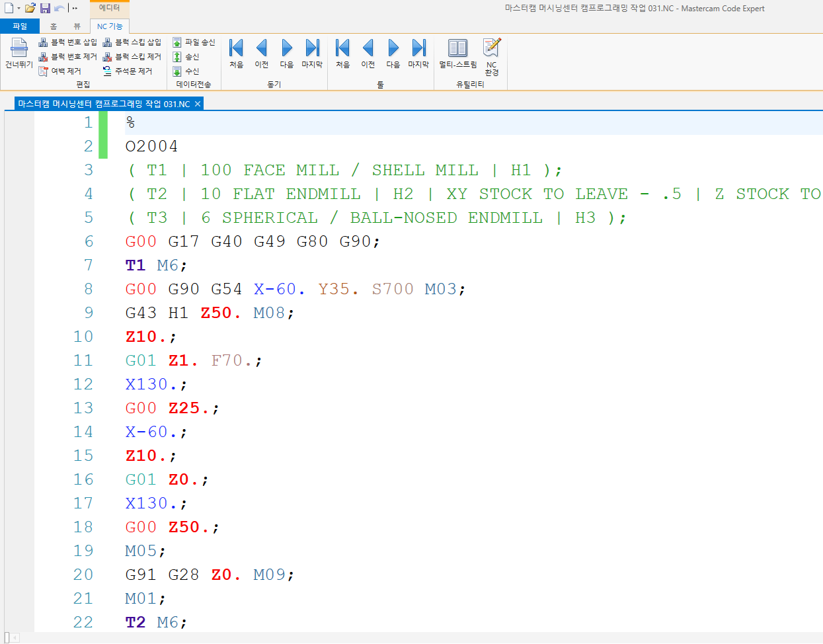This screenshot has height=644, width=823.
Task: Click the 송신 button
Action: pyautogui.click(x=186, y=57)
